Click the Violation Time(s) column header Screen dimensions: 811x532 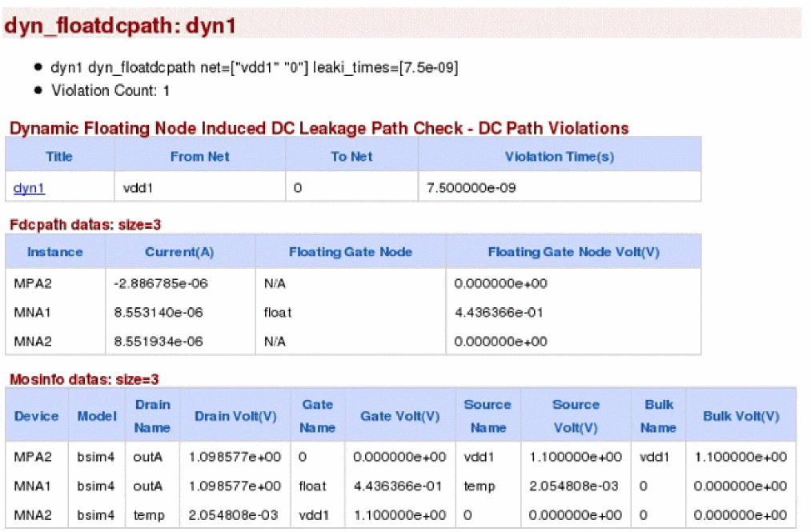pyautogui.click(x=559, y=157)
